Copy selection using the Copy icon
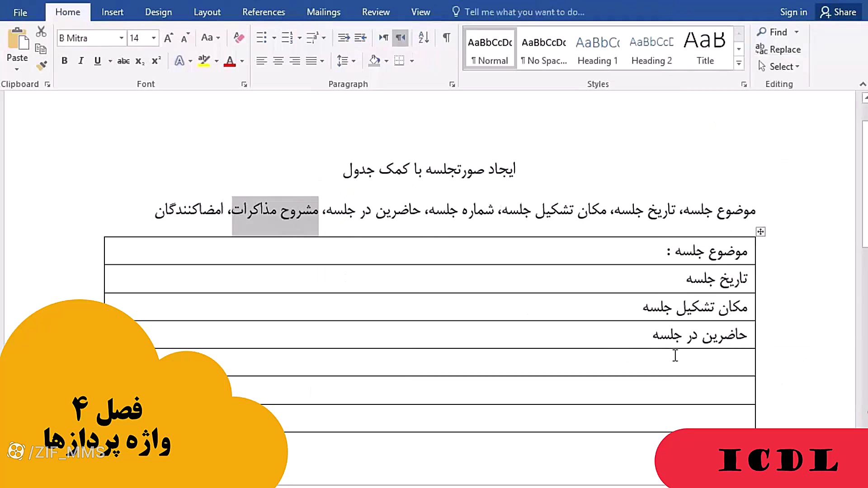 [41, 49]
